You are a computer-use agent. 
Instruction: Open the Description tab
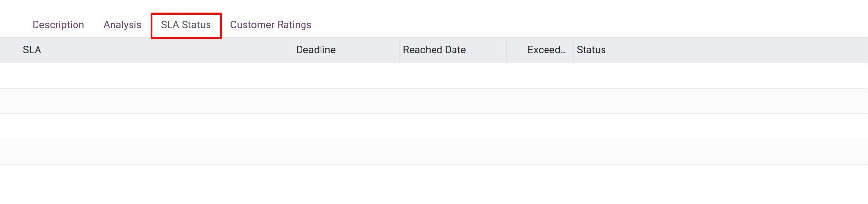pyautogui.click(x=58, y=25)
